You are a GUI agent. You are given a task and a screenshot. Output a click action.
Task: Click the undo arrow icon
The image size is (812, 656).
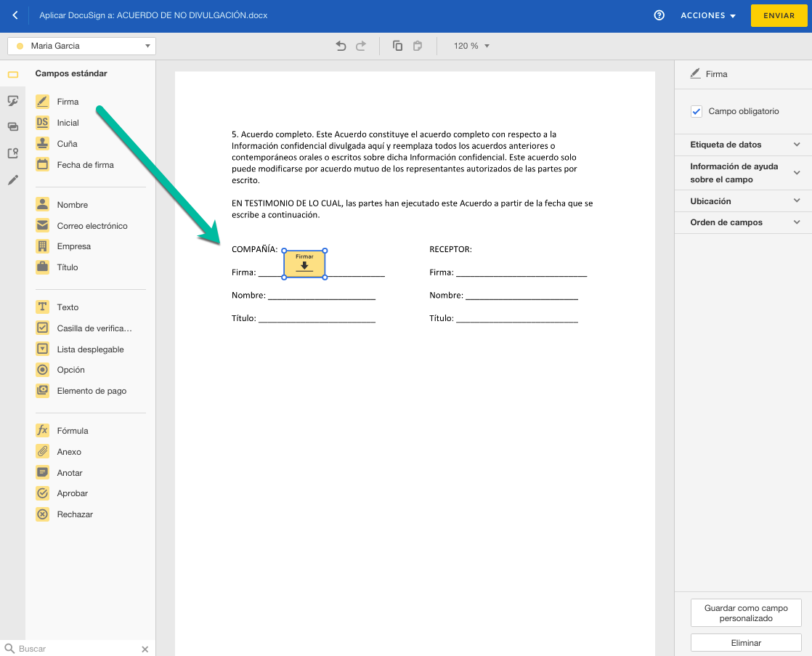(341, 46)
